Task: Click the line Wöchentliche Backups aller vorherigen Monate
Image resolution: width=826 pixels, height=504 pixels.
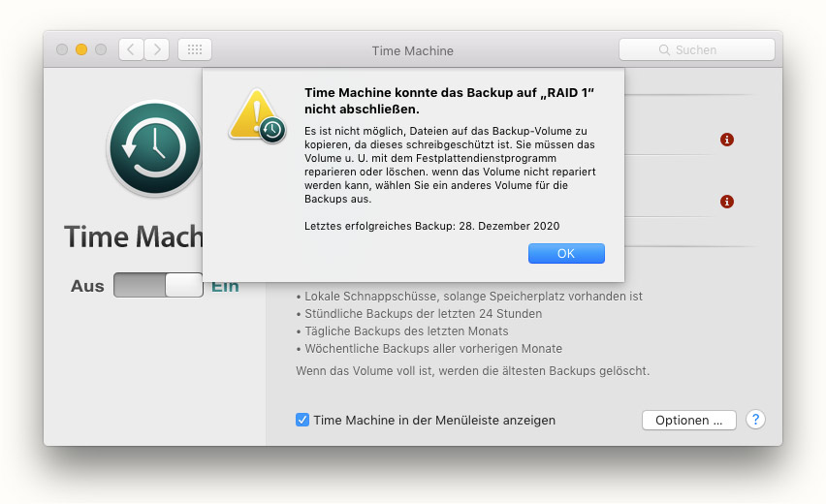Action: click(x=429, y=349)
